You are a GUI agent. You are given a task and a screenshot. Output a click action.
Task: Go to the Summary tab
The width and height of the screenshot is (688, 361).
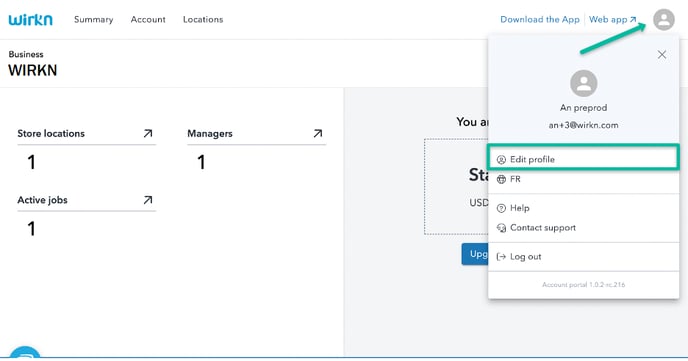point(93,20)
